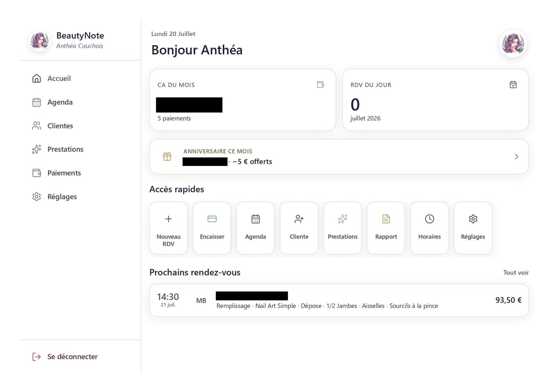The height and width of the screenshot is (392, 555).
Task: Open the Encaisser quick access tile
Action: pyautogui.click(x=212, y=228)
